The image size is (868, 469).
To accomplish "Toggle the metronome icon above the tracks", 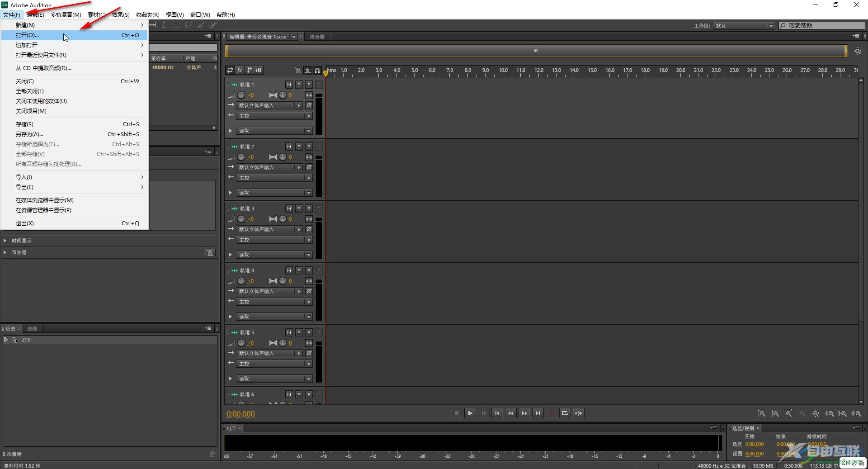I will click(298, 70).
